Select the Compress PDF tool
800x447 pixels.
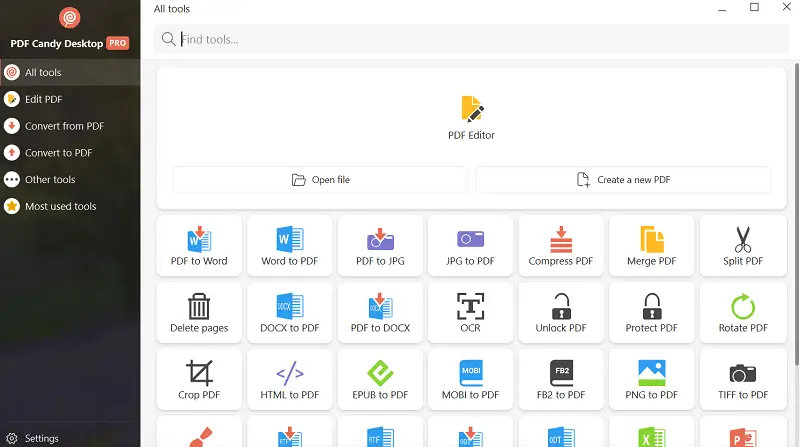pyautogui.click(x=561, y=245)
